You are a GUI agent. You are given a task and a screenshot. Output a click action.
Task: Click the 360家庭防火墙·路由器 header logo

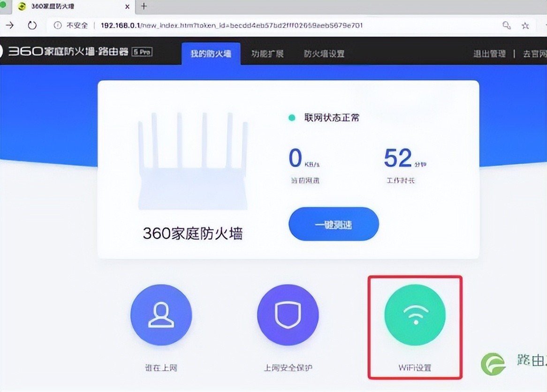click(x=75, y=52)
